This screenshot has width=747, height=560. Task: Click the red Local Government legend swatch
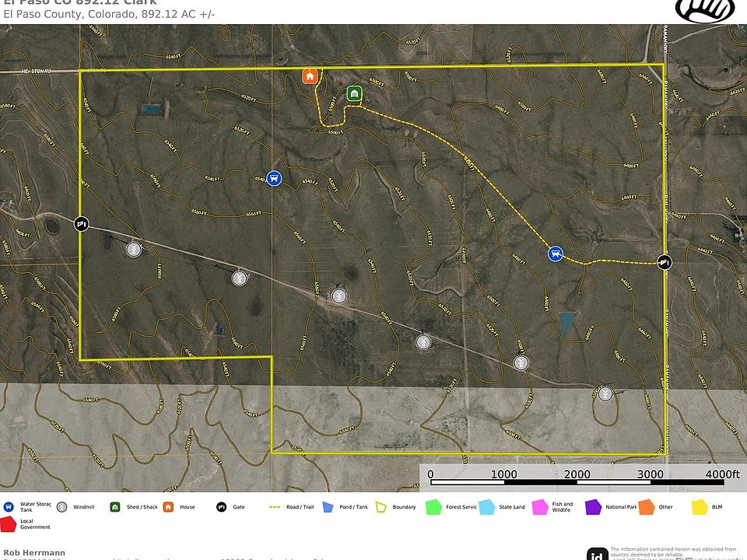click(9, 524)
